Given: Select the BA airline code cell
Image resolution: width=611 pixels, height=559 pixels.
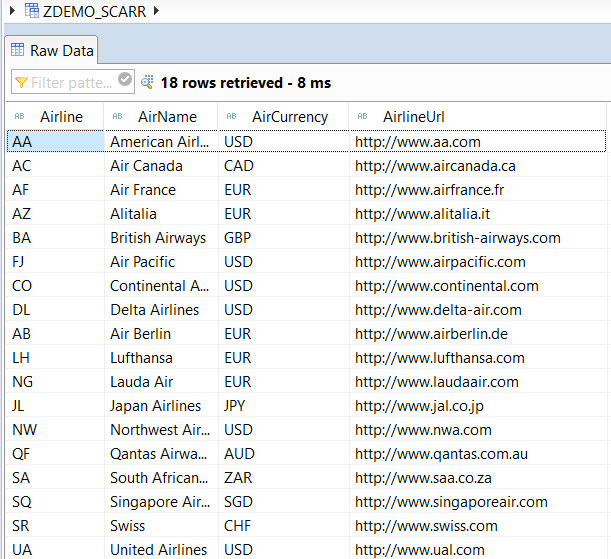Looking at the screenshot, I should pos(55,238).
